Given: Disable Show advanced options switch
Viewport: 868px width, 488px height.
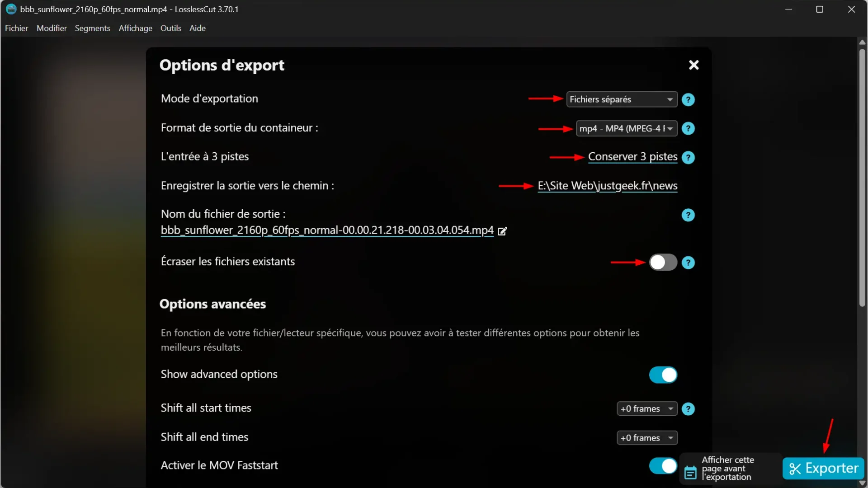Looking at the screenshot, I should click(663, 375).
